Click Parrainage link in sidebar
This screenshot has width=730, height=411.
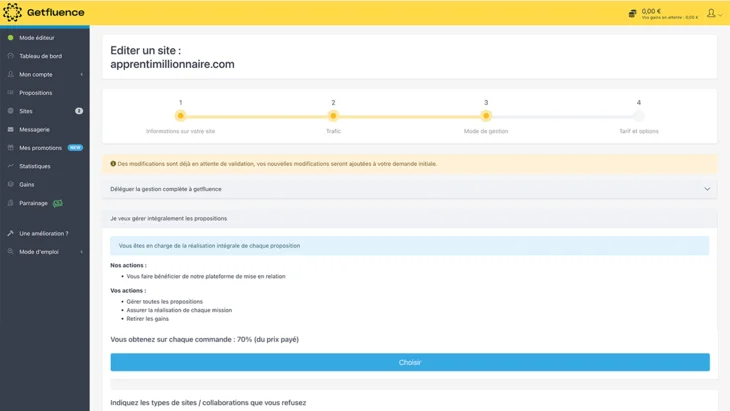click(x=33, y=203)
